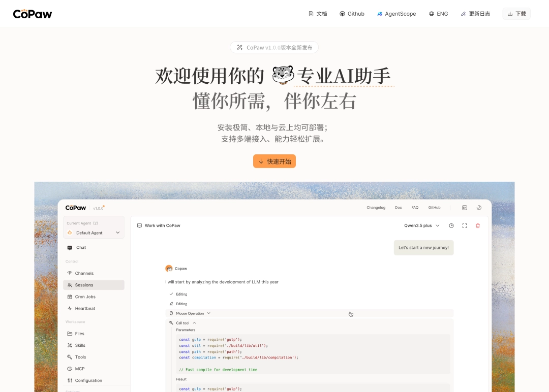Viewport: 549px width, 392px height.
Task: Click the chat history clock icon
Action: [451, 225]
